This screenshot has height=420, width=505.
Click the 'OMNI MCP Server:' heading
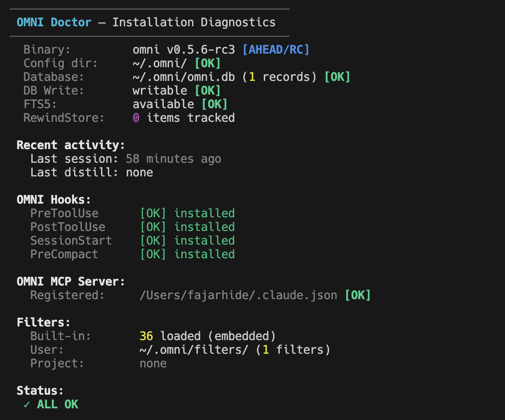coord(71,282)
